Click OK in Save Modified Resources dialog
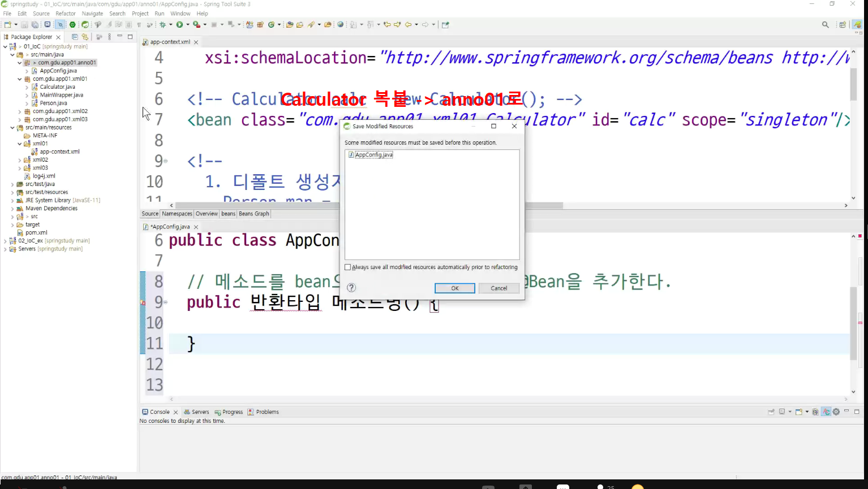Screen dimensions: 868x489 [455, 288]
